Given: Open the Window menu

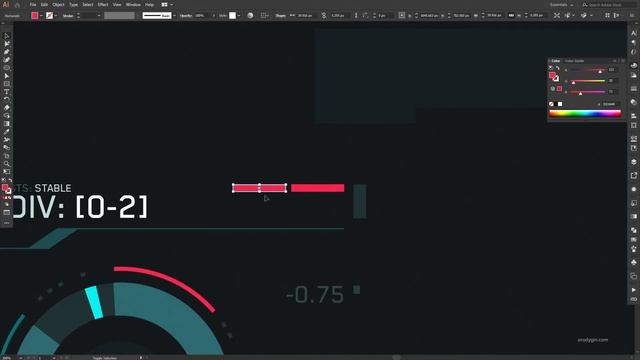Looking at the screenshot, I should 133,5.
